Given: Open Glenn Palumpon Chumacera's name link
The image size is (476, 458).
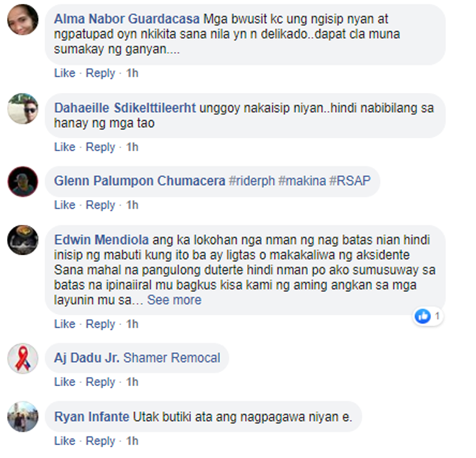Looking at the screenshot, I should click(140, 181).
